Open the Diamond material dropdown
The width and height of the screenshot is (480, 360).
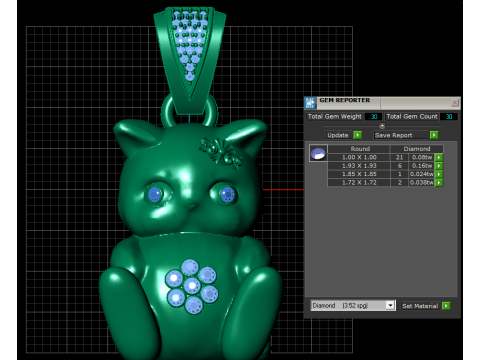pos(390,305)
